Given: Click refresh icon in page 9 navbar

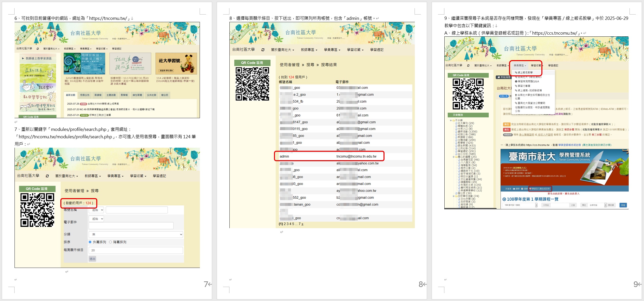Looking at the screenshot, I should 468,65.
